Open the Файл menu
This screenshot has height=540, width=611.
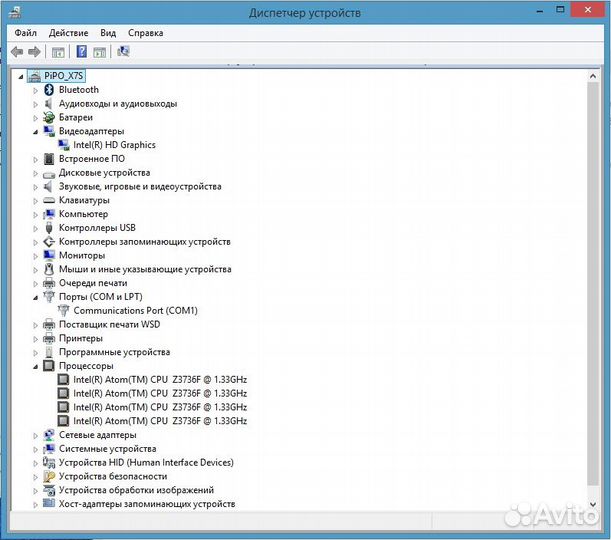coord(26,33)
